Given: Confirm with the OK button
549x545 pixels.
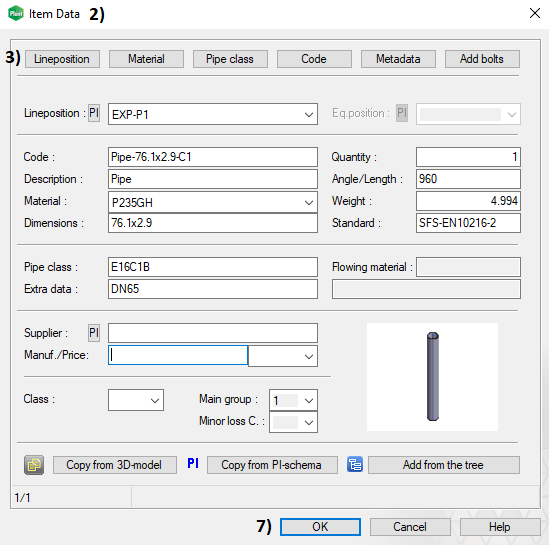Looking at the screenshot, I should pyautogui.click(x=320, y=527).
